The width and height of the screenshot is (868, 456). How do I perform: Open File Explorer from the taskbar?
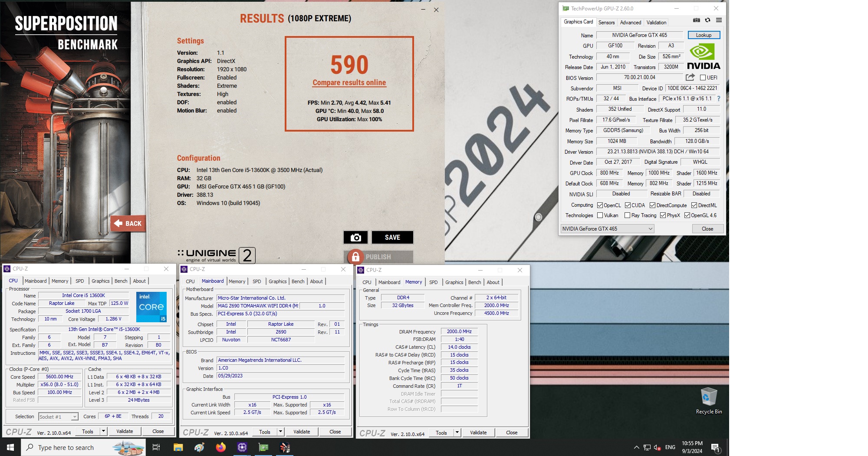tap(178, 447)
